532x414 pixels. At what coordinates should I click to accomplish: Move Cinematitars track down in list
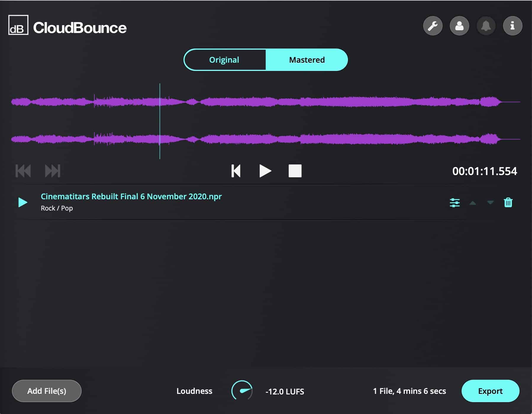coord(490,203)
